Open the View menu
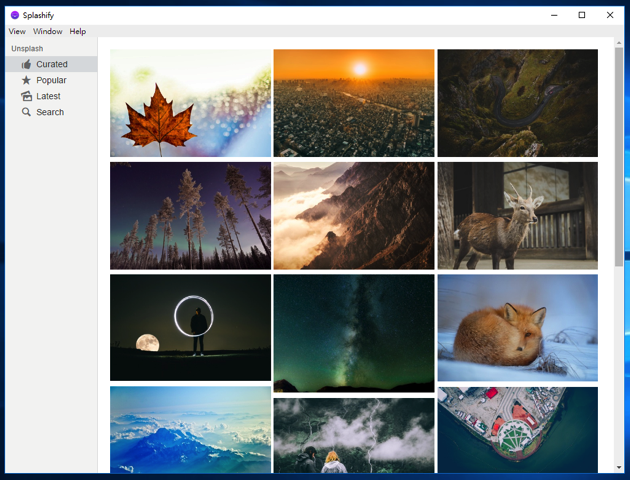This screenshot has width=630, height=480. pos(17,31)
